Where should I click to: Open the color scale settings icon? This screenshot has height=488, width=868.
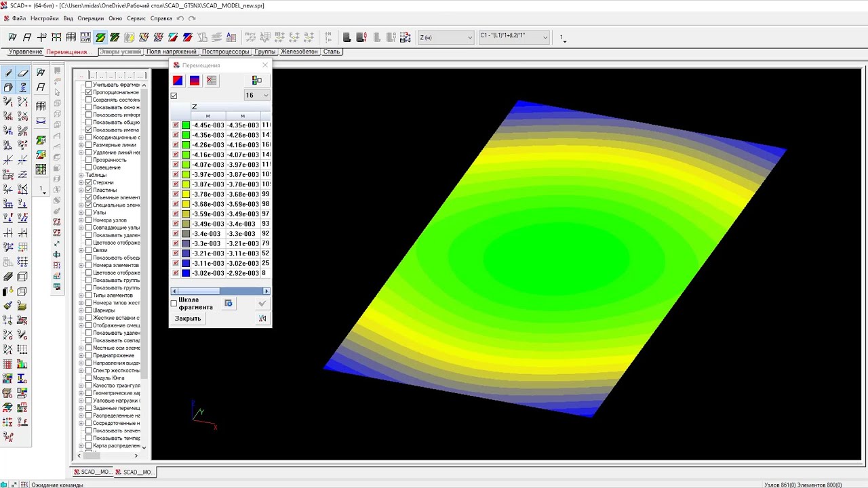pyautogui.click(x=256, y=81)
